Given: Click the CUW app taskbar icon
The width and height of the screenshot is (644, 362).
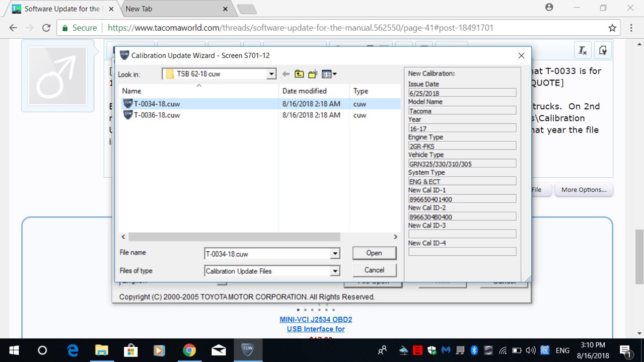Looking at the screenshot, I should (x=248, y=350).
